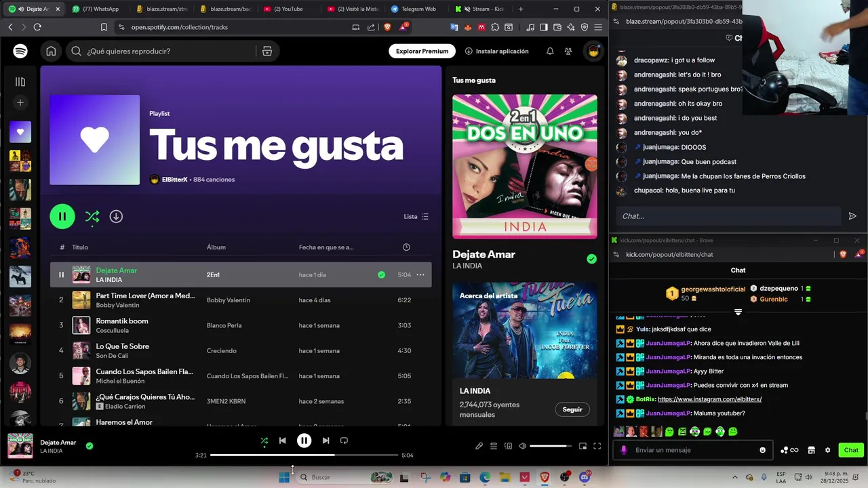Follow LA INDIA with Seguir button
This screenshot has width=868, height=488.
click(x=572, y=409)
